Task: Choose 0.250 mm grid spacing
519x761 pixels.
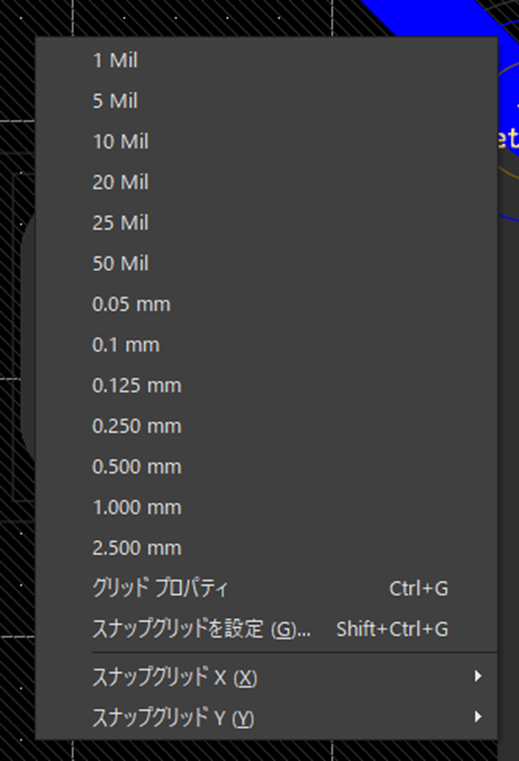Action: 266,426
